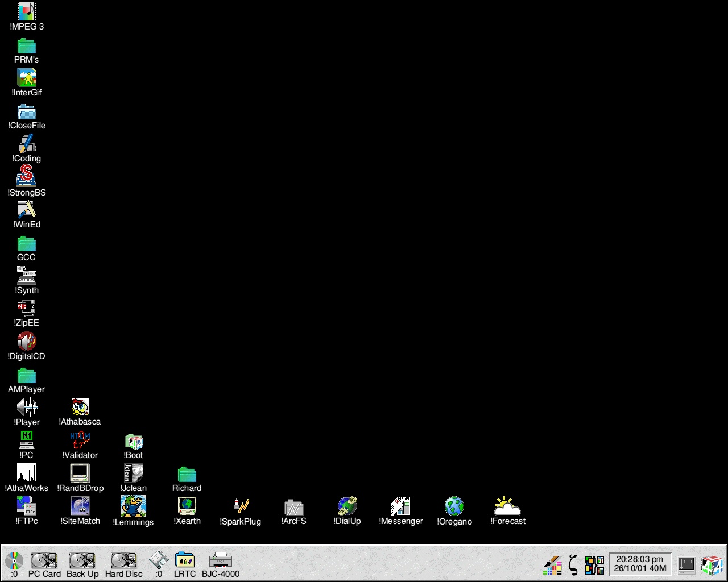Open the PC Card drive
This screenshot has height=582, width=728.
click(x=44, y=565)
